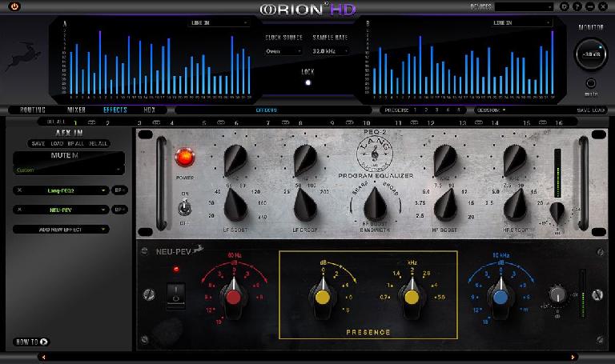615x364 pixels.
Task: Select preset 1 in PRESETS bar
Action: coord(415,110)
